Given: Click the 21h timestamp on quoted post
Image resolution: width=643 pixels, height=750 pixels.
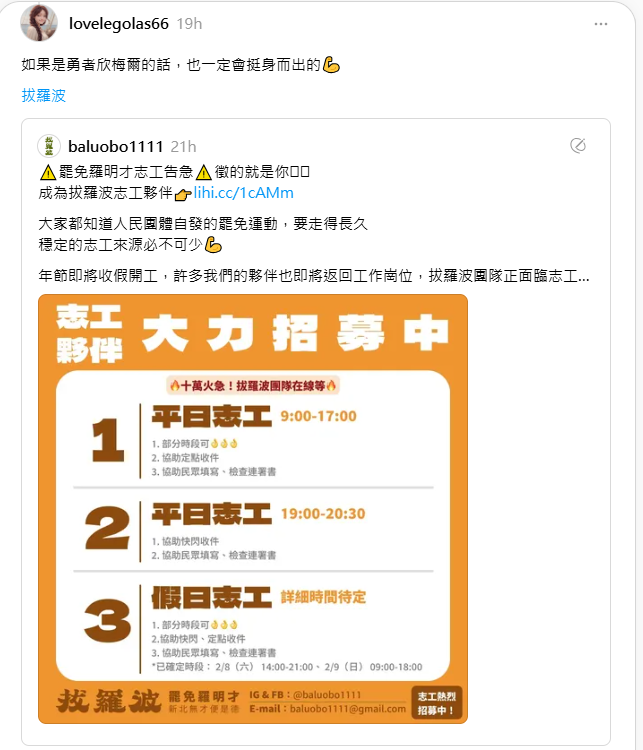Looking at the screenshot, I should pyautogui.click(x=184, y=146).
